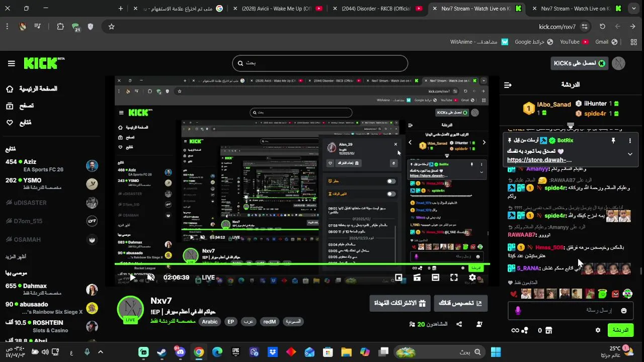Open the WitAnime bookmark
This screenshot has width=644, height=362.
coord(479,42)
